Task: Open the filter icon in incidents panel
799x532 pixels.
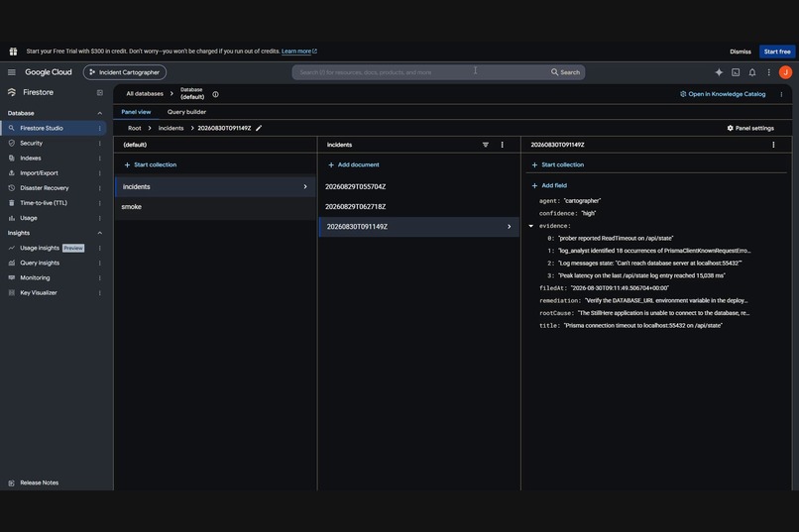Action: [486, 145]
